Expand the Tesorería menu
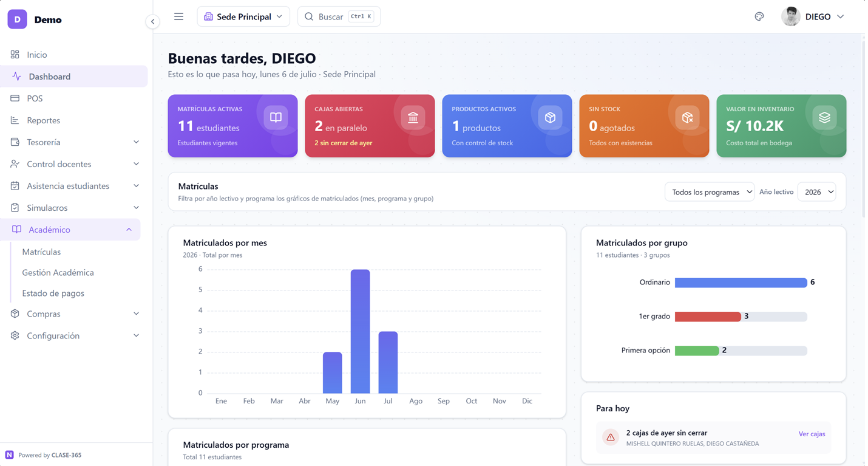 (74, 142)
